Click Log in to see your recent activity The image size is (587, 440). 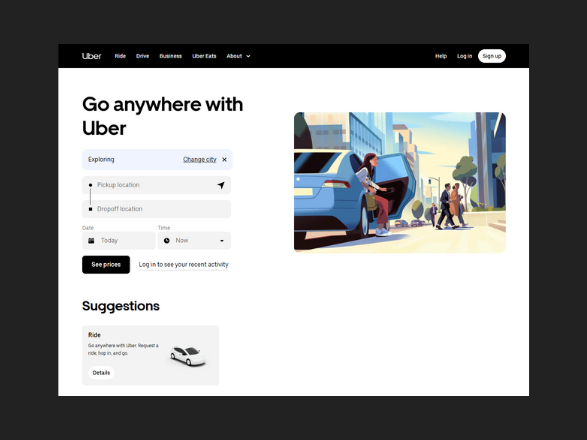183,265
